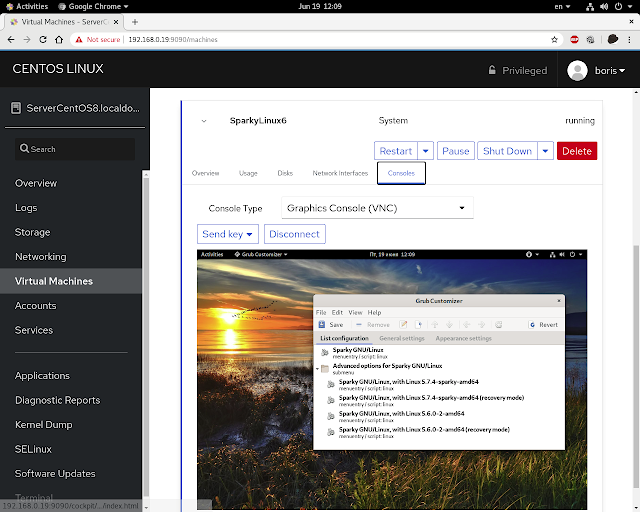
Task: Open Networking in the sidebar
Action: point(40,257)
